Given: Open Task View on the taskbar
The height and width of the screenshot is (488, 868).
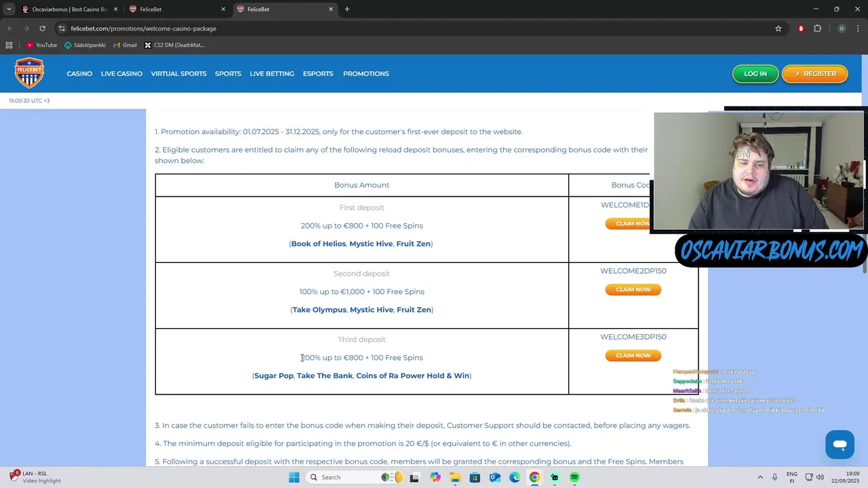Looking at the screenshot, I should [415, 477].
